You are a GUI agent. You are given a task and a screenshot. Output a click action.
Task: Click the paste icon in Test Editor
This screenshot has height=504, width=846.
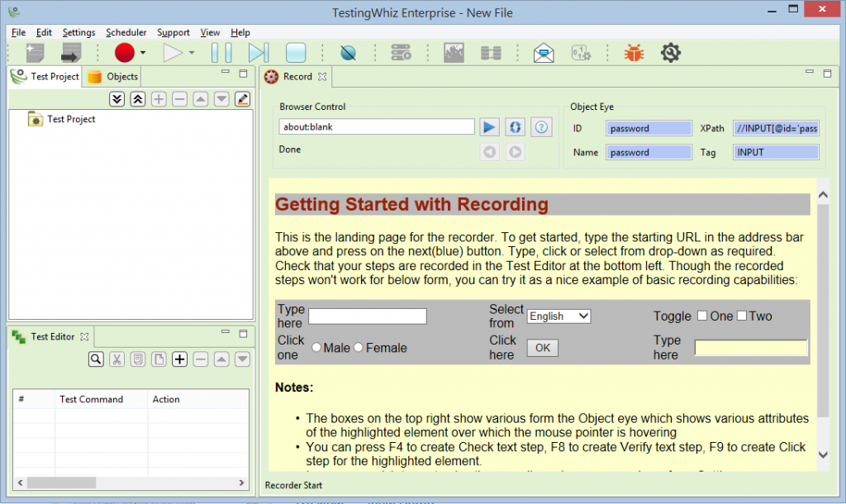pos(159,359)
